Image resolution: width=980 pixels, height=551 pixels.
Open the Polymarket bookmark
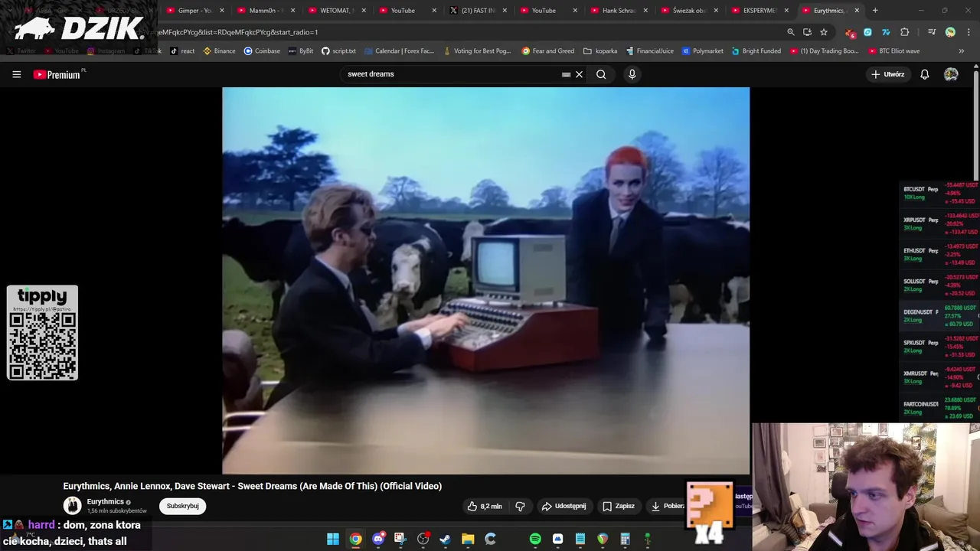[x=701, y=51]
